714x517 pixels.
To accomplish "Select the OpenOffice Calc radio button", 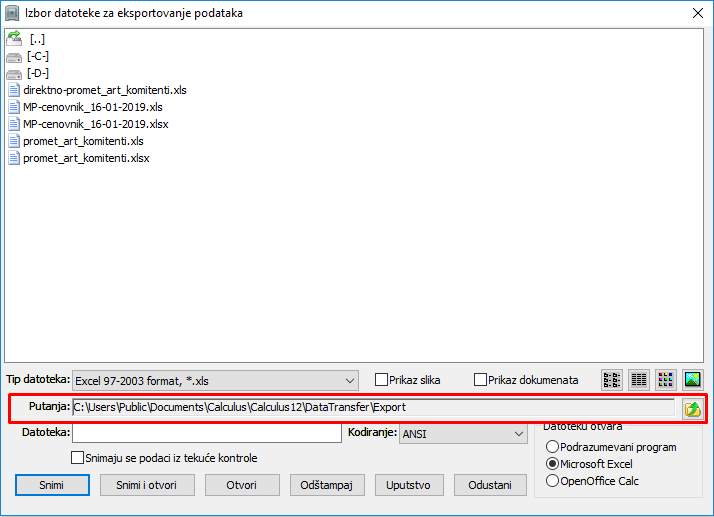I will tap(552, 482).
